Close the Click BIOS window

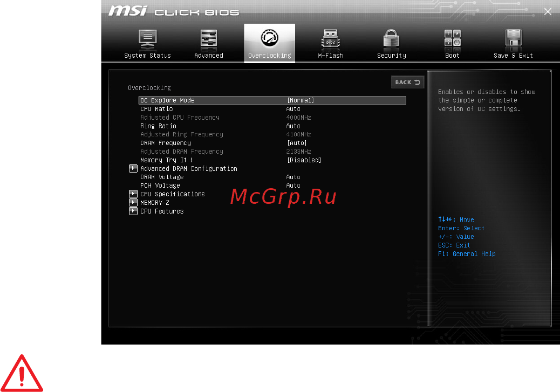click(x=548, y=12)
